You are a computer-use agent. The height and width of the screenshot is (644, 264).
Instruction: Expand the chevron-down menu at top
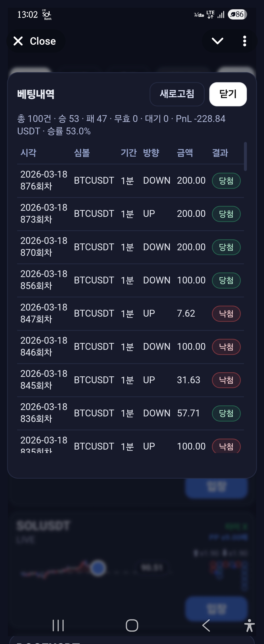[x=217, y=41]
